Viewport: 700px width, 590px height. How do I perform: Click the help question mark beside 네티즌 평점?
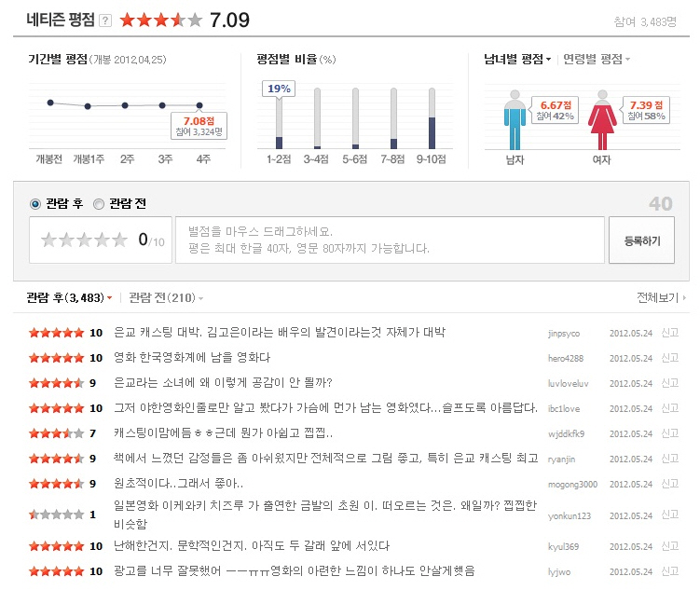pyautogui.click(x=105, y=21)
